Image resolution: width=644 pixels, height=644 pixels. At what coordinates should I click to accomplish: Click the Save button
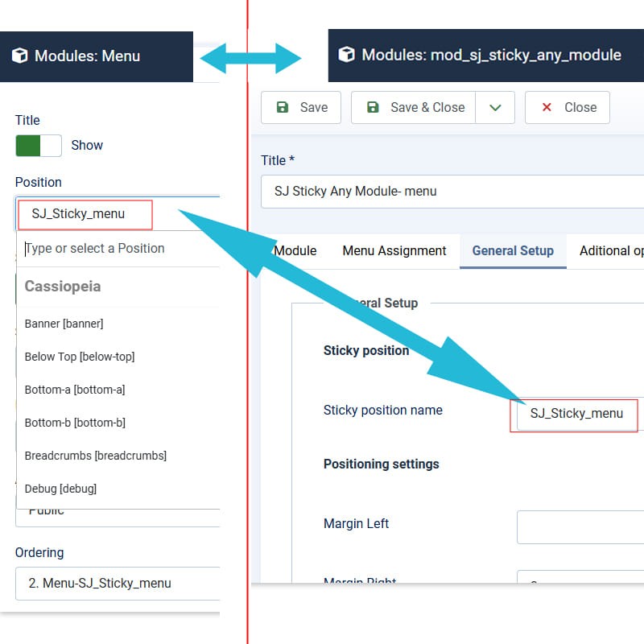point(301,107)
